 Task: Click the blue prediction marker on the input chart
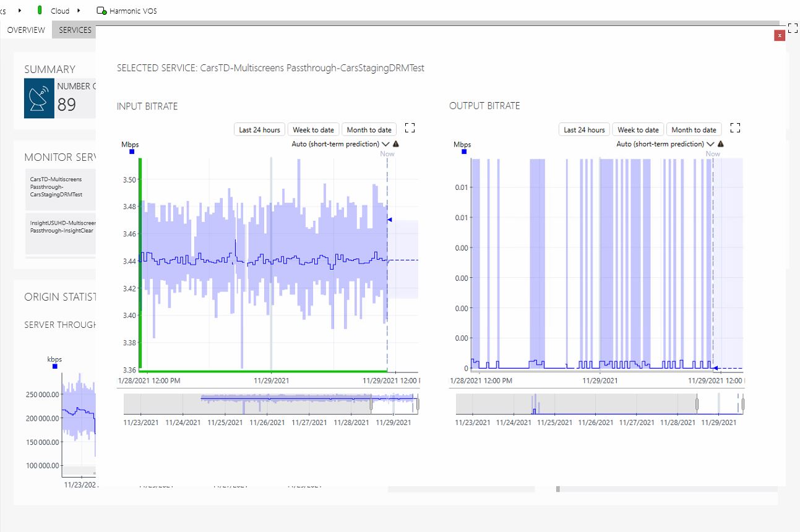390,220
